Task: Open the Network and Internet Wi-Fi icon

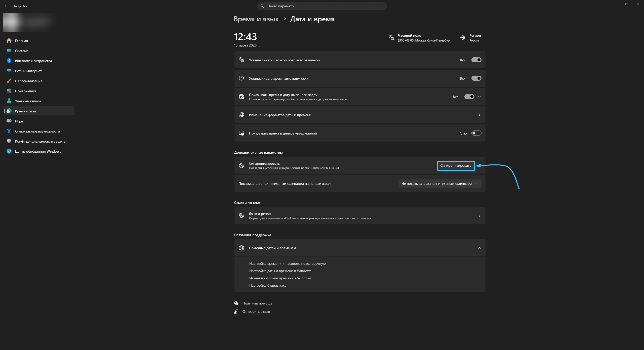Action: pos(9,71)
